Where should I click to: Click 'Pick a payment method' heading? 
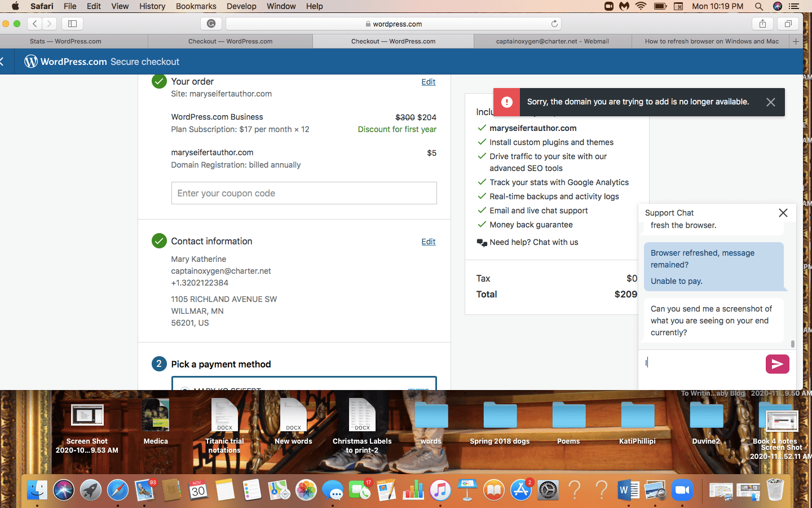tap(221, 364)
